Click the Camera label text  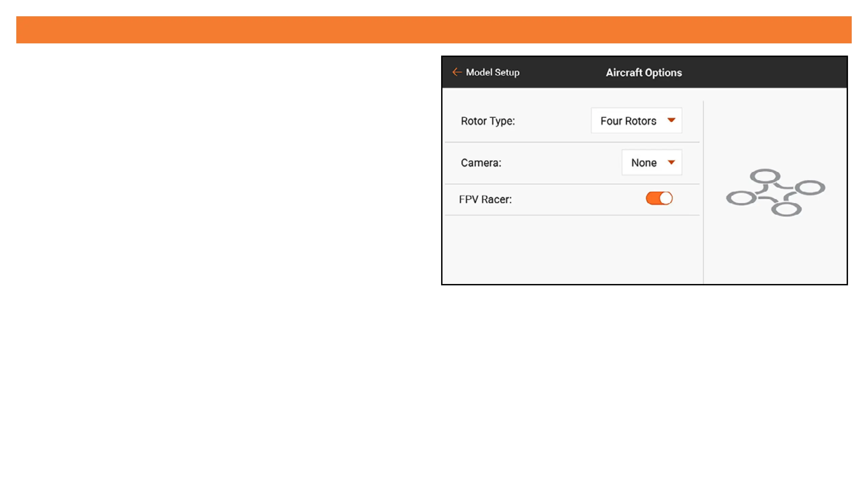481,163
